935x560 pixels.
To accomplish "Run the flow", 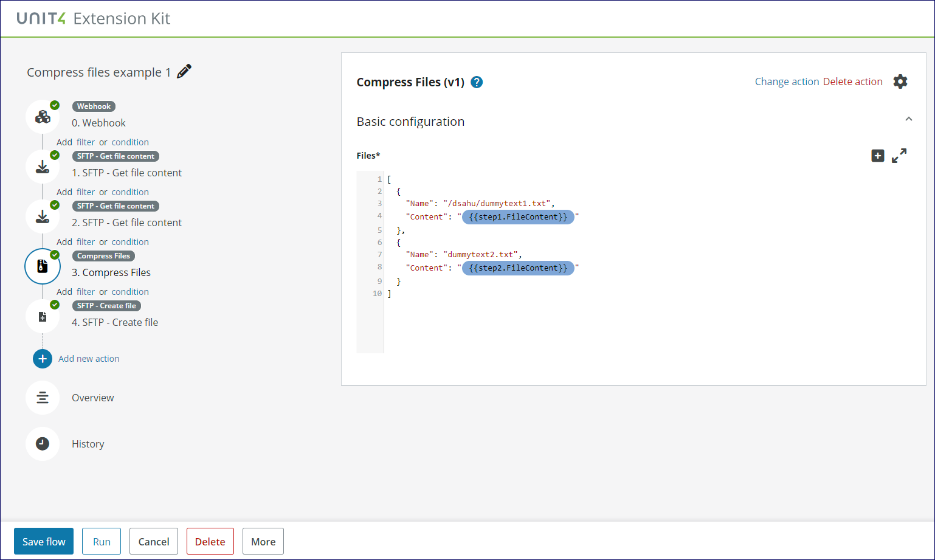I will pyautogui.click(x=102, y=541).
